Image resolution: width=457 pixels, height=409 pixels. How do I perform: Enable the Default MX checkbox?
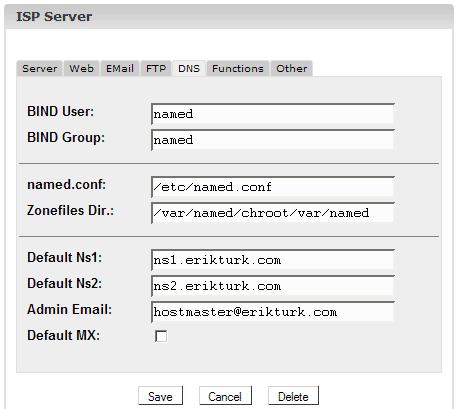click(x=161, y=336)
